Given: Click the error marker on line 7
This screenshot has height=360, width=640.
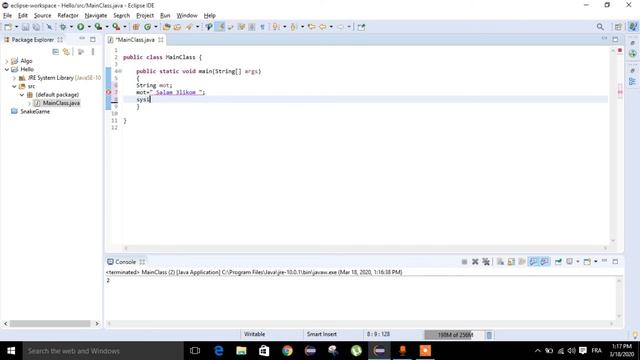Looking at the screenshot, I should (109, 92).
